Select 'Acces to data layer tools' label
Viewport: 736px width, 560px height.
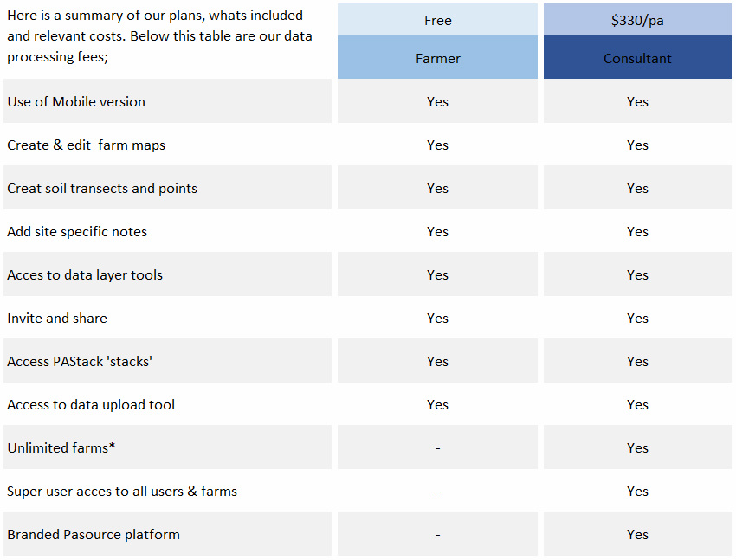coord(85,274)
